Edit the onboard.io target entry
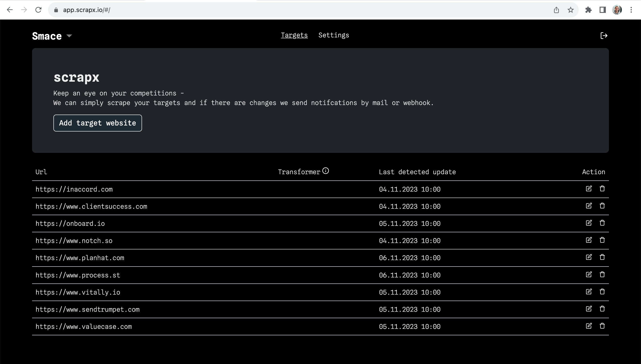The width and height of the screenshot is (641, 364). (x=588, y=223)
